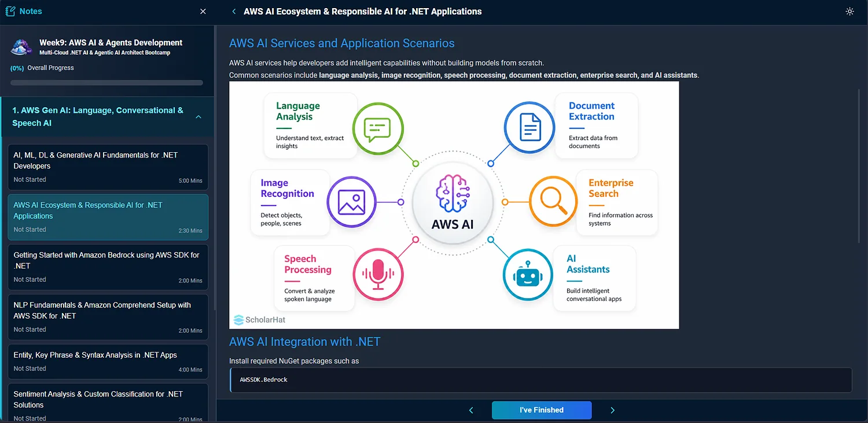Click the AWSSDK.Bedrock code block
The height and width of the screenshot is (423, 868).
(x=540, y=380)
